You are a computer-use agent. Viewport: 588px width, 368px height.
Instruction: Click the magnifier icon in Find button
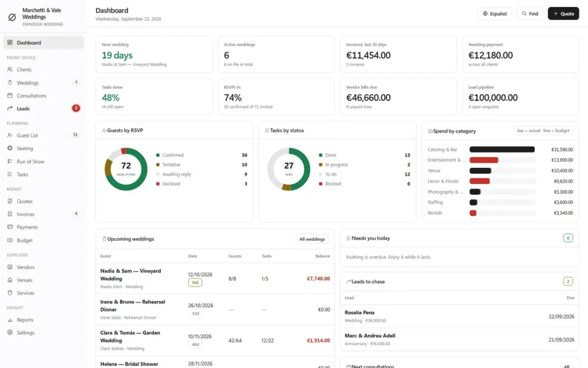click(524, 14)
